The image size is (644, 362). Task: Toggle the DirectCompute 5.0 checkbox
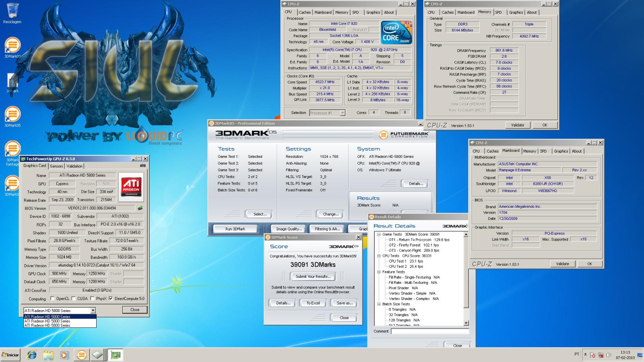tap(111, 298)
